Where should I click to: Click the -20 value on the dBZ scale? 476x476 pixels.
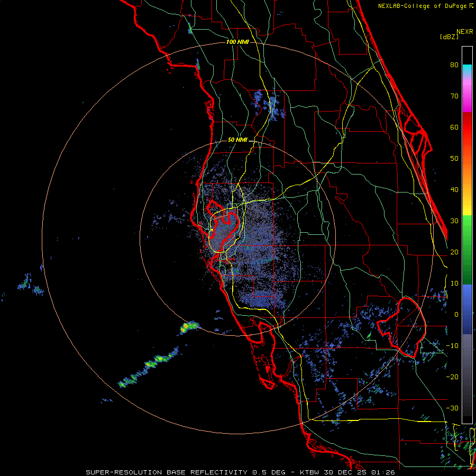(452, 377)
